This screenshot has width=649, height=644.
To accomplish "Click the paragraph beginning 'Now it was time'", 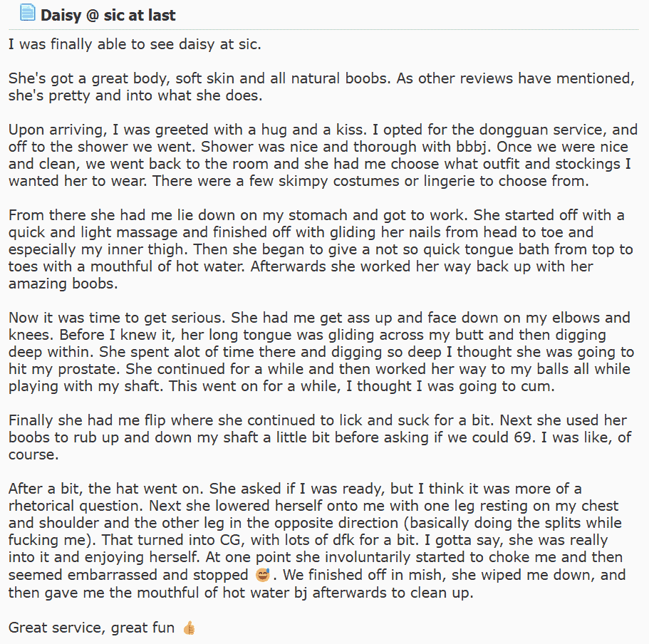I will [321, 352].
